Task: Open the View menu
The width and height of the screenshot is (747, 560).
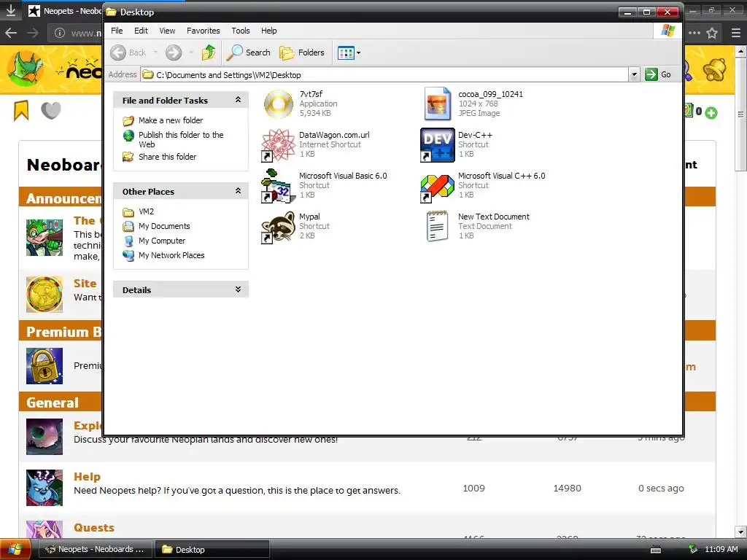Action: [167, 31]
